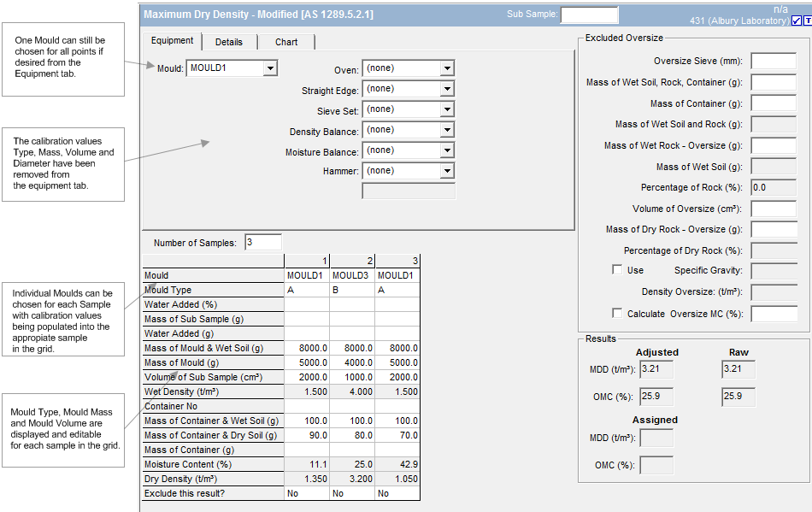Open the Hammer dropdown
This screenshot has width=812, height=512.
(x=446, y=171)
